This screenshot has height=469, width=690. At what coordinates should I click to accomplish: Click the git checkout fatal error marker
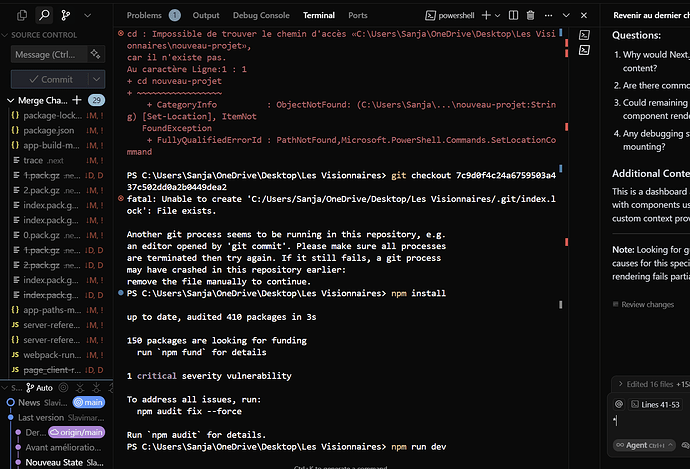coord(121,198)
